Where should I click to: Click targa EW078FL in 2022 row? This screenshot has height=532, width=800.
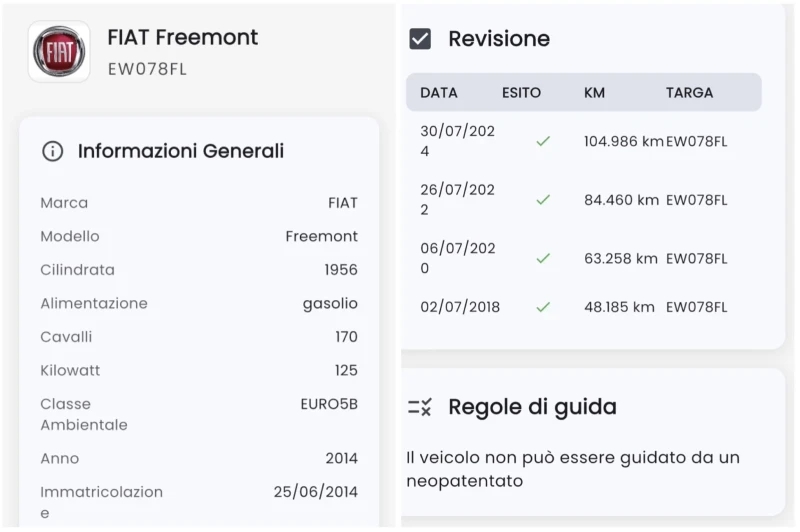[x=696, y=200]
